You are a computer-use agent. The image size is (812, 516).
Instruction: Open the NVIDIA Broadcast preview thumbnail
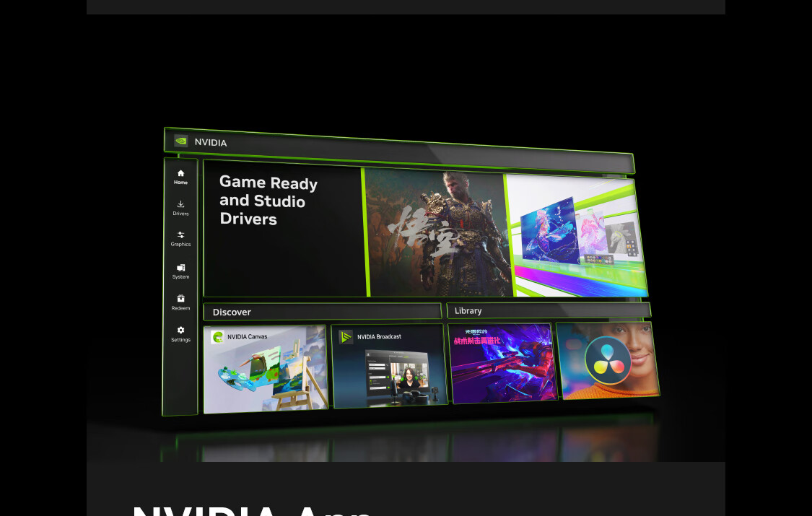click(389, 366)
